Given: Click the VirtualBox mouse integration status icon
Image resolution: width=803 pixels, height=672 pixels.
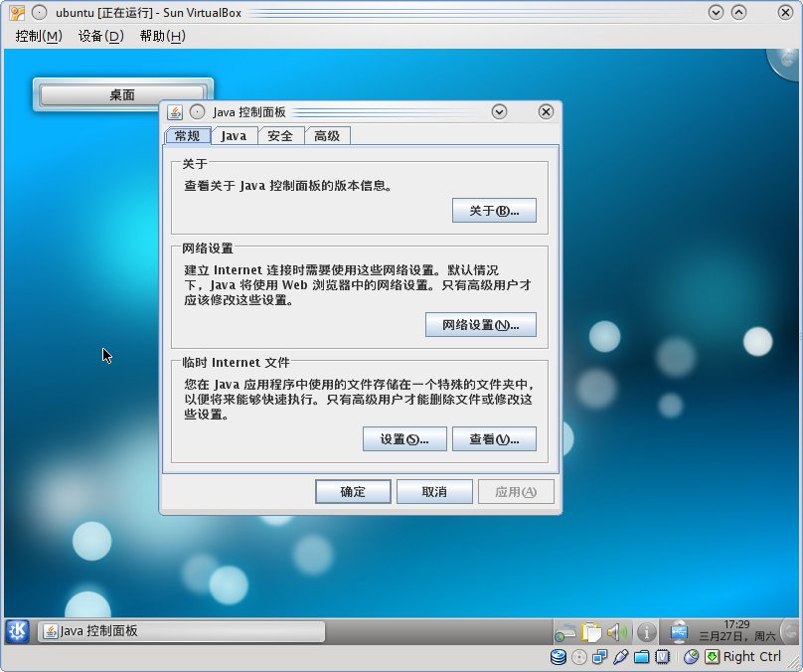Looking at the screenshot, I should (x=692, y=657).
